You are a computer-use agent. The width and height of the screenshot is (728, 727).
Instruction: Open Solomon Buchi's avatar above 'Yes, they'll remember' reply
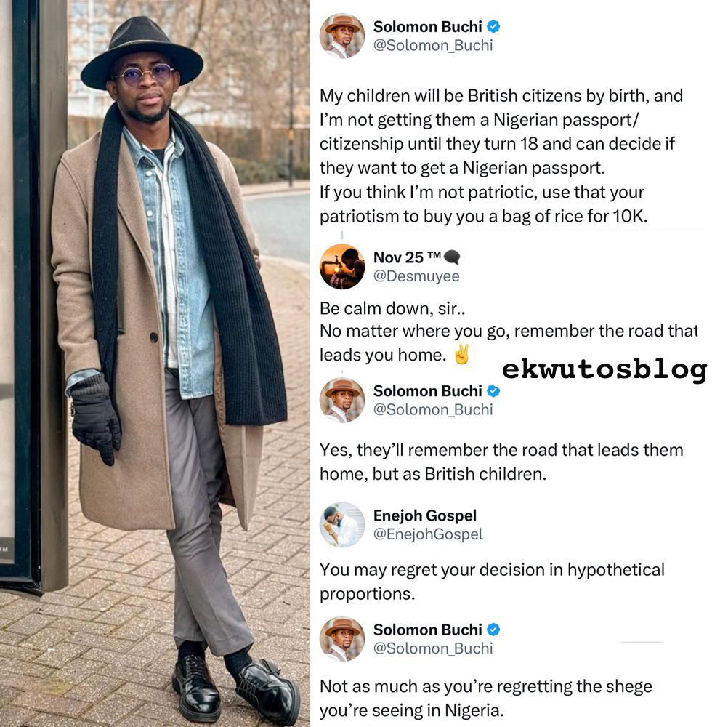[342, 401]
